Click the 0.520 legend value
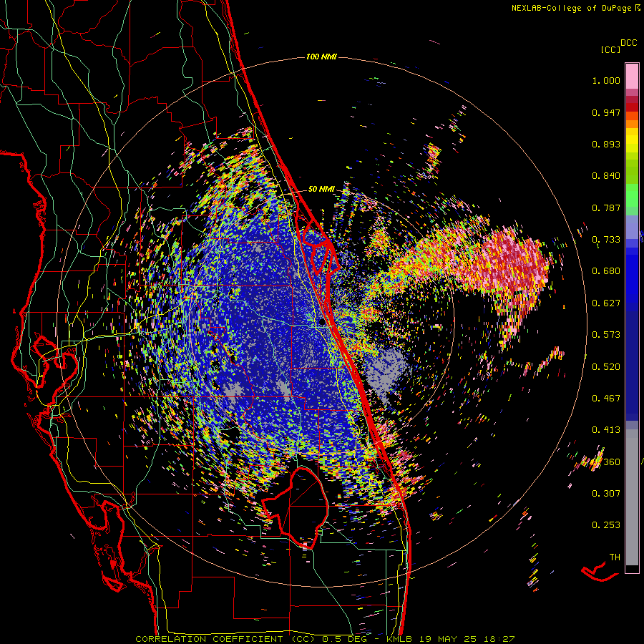This screenshot has width=644, height=644. tap(606, 366)
